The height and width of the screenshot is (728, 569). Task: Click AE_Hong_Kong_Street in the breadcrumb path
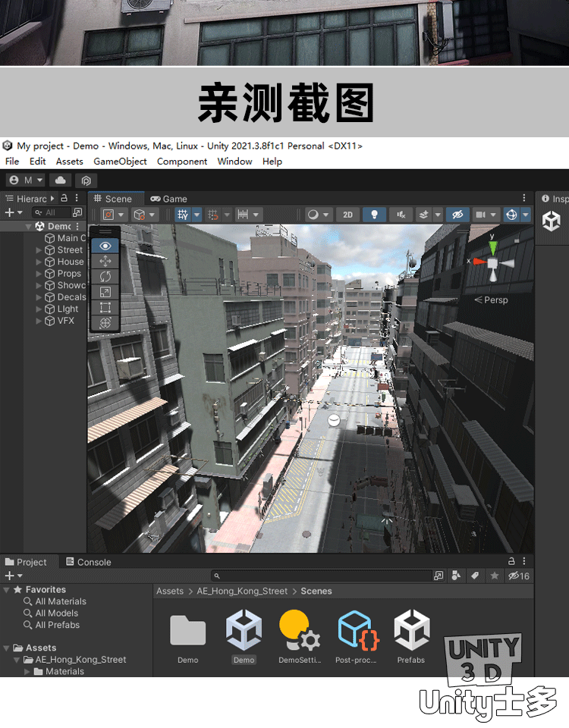242,591
